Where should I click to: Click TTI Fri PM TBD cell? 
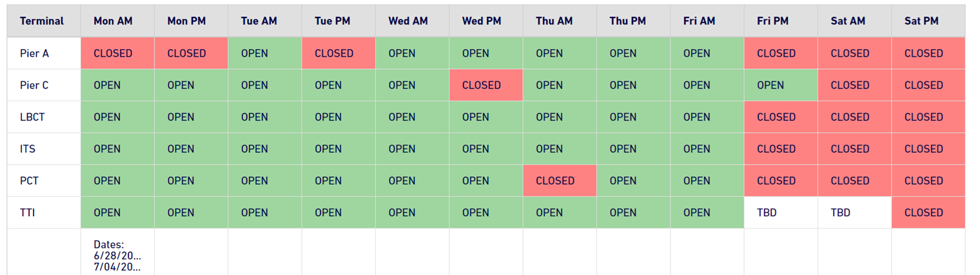tap(781, 212)
